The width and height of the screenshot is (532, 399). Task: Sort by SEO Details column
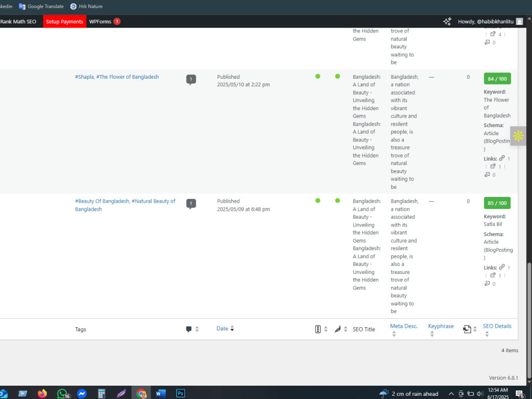[497, 326]
